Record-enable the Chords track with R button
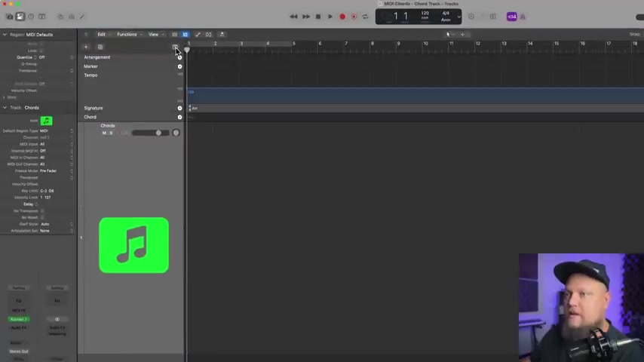Viewport: 644px width, 362px height. pos(119,133)
